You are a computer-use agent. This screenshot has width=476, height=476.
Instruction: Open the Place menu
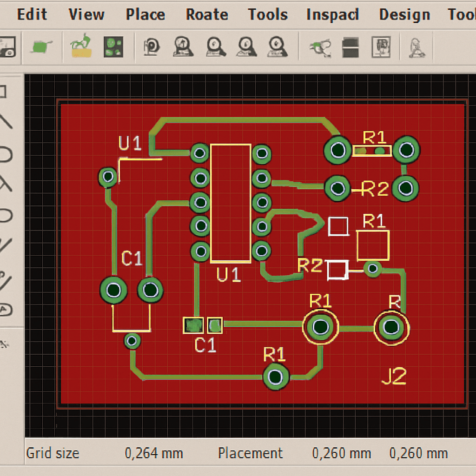(x=145, y=14)
